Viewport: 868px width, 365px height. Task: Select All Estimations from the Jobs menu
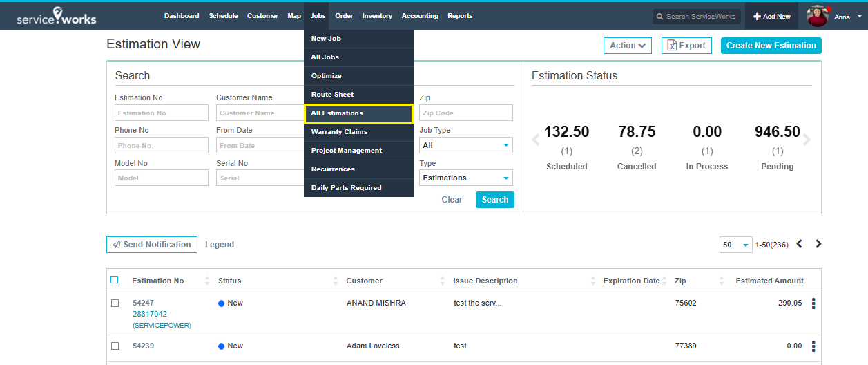[358, 113]
